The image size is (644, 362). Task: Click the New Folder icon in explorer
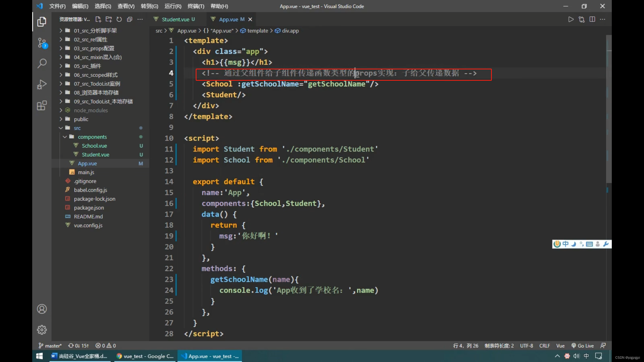109,19
